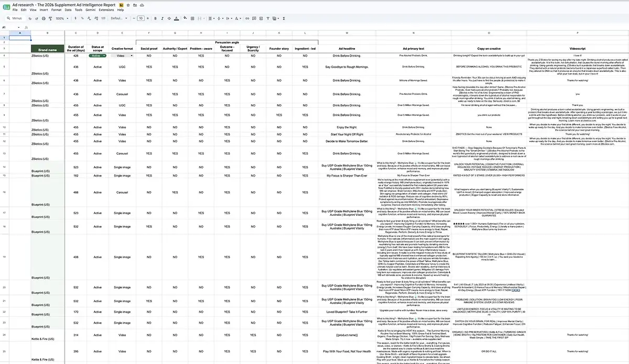Open horizontal align dropdown
This screenshot has width=629, height=364.
pyautogui.click(x=211, y=18)
